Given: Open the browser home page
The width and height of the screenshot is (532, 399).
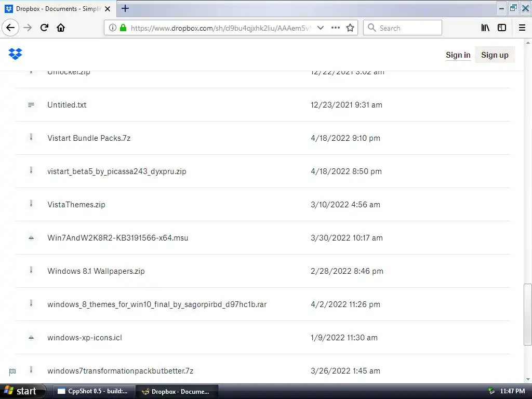Looking at the screenshot, I should coord(61,28).
